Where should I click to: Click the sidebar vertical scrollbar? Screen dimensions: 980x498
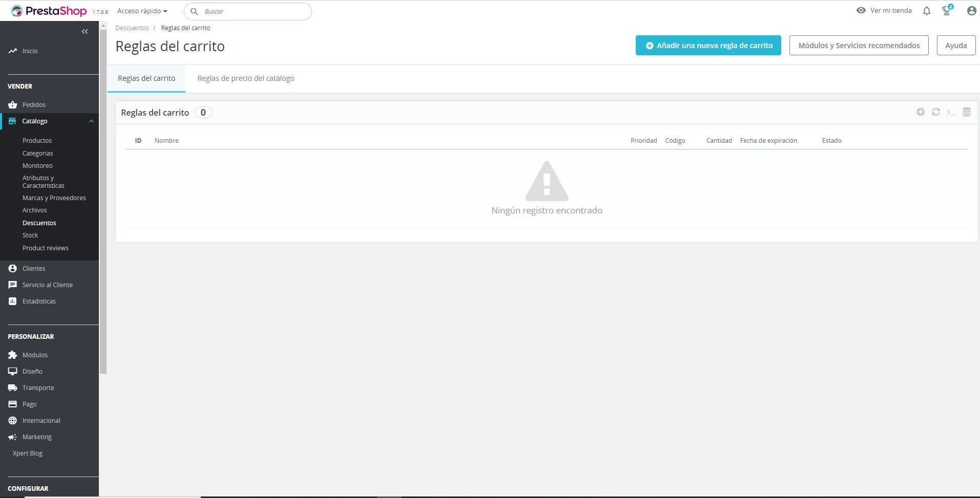pos(103,202)
